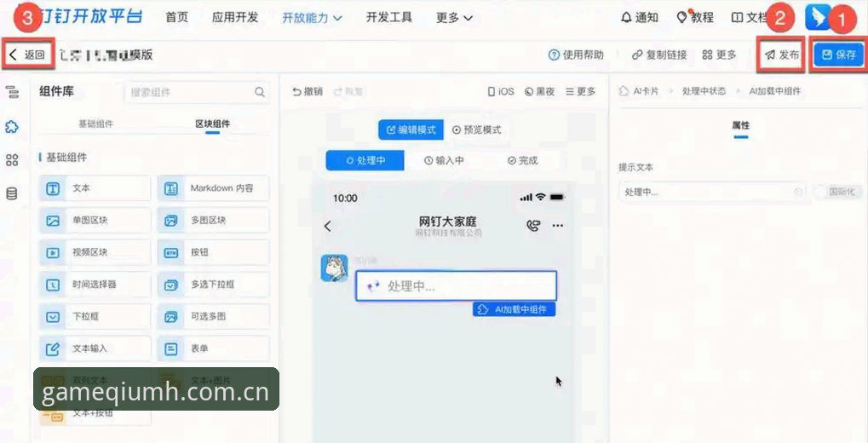Click the 网钉大家庭 chat title

point(448,221)
